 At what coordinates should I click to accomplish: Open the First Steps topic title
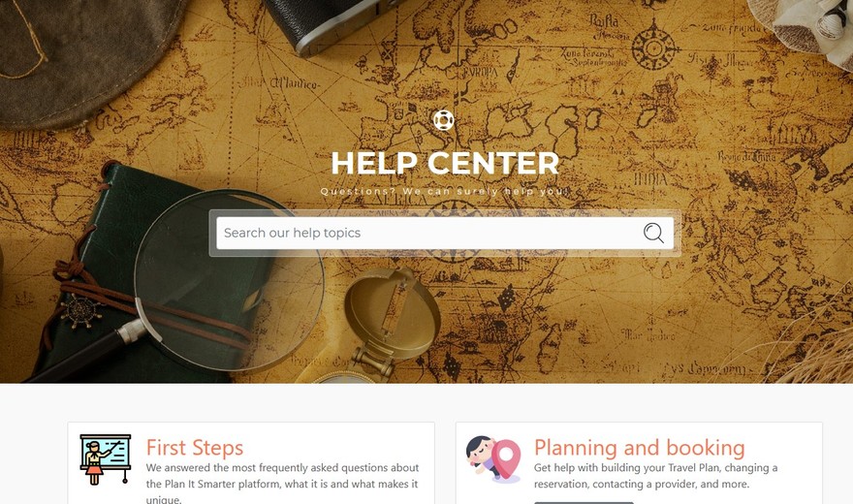(x=195, y=448)
